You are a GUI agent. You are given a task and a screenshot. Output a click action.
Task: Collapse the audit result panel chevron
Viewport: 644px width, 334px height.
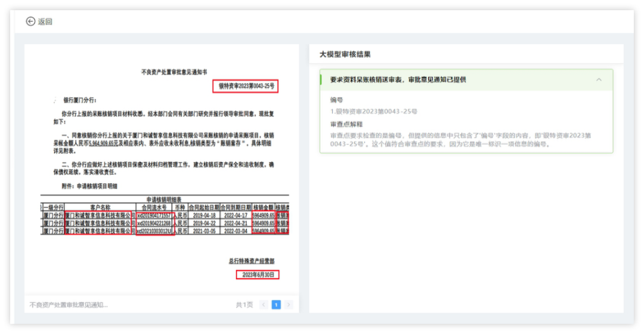pos(599,79)
